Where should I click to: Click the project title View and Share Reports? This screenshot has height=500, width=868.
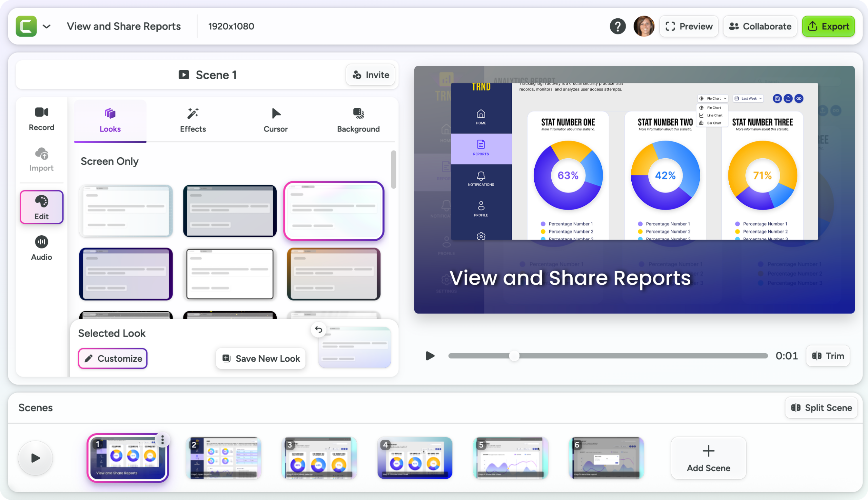[x=124, y=26]
